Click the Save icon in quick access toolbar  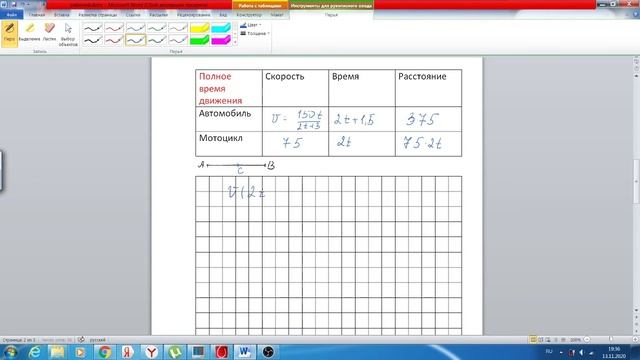[x=13, y=4]
